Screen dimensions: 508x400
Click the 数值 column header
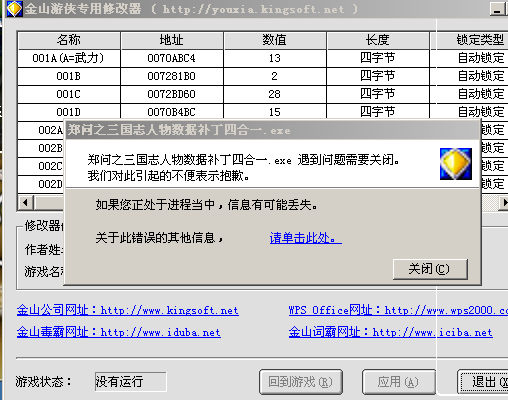[x=275, y=40]
